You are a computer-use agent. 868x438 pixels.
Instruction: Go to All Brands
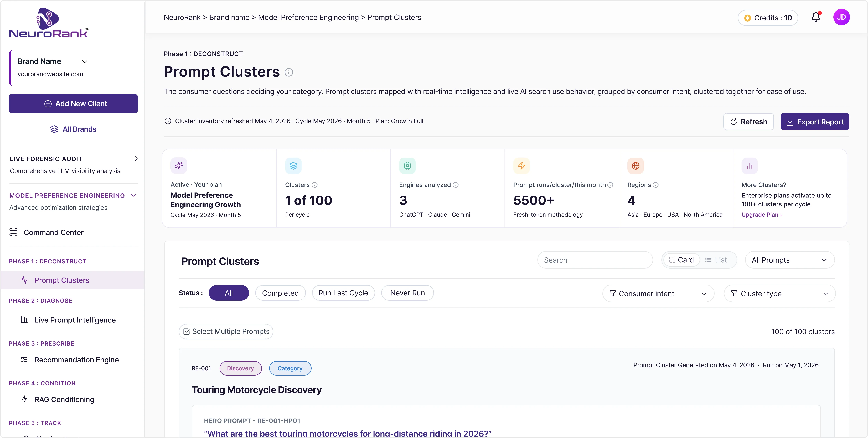tap(73, 129)
